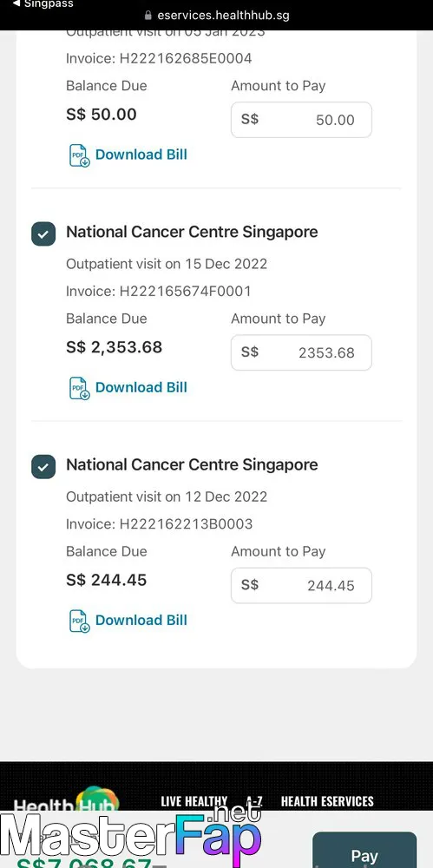Click Download Bill link for invoice H222162213B0003
The width and height of the screenshot is (433, 868).
click(141, 621)
